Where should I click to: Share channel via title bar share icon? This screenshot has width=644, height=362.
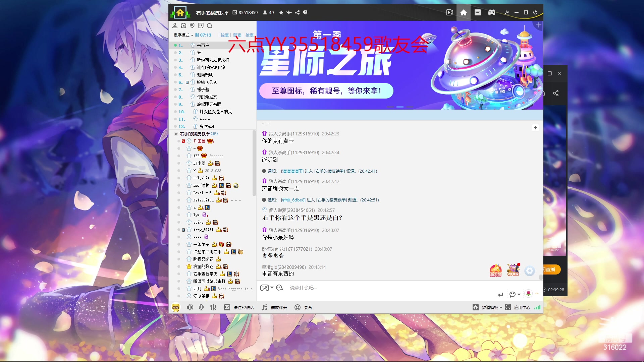click(297, 13)
